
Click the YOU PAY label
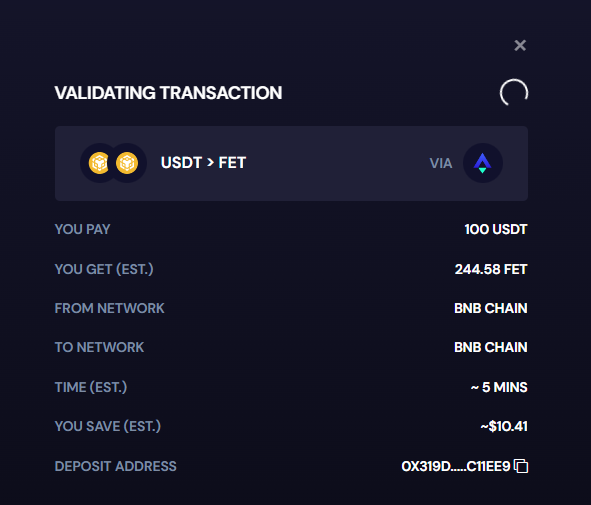[x=83, y=229]
